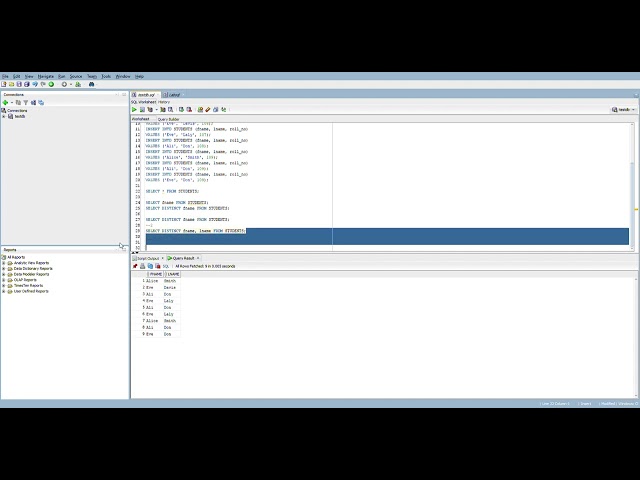Open the Window menu
Screen dimensions: 640x480
tap(123, 76)
